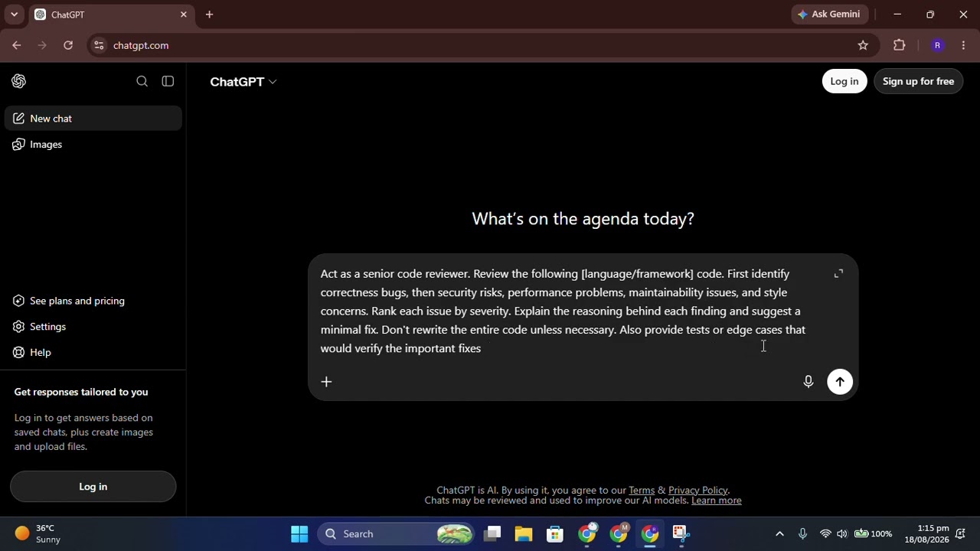Open the Snipping Tool taskbar icon
The height and width of the screenshot is (551, 980).
[681, 534]
